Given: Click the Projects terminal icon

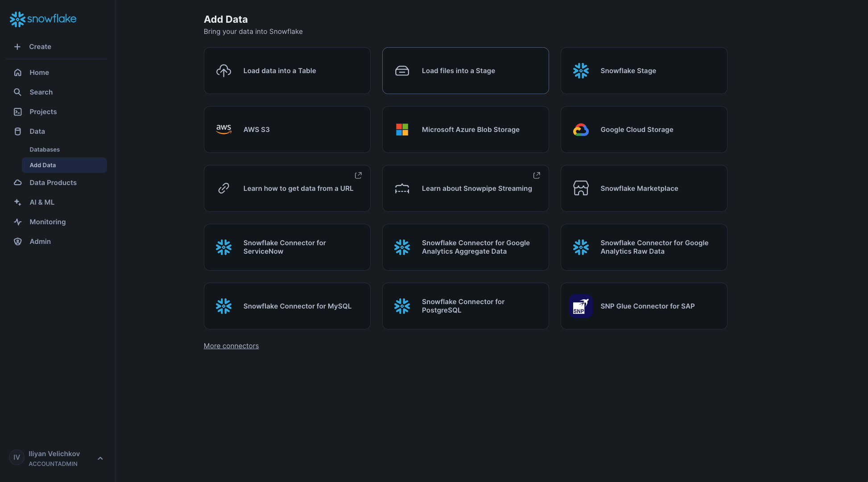Looking at the screenshot, I should coord(18,112).
